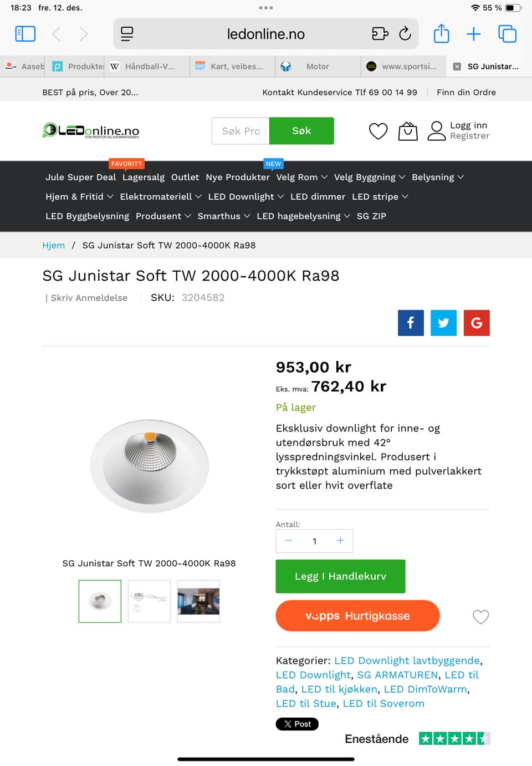Share product on Facebook
532x766 pixels.
click(x=411, y=323)
